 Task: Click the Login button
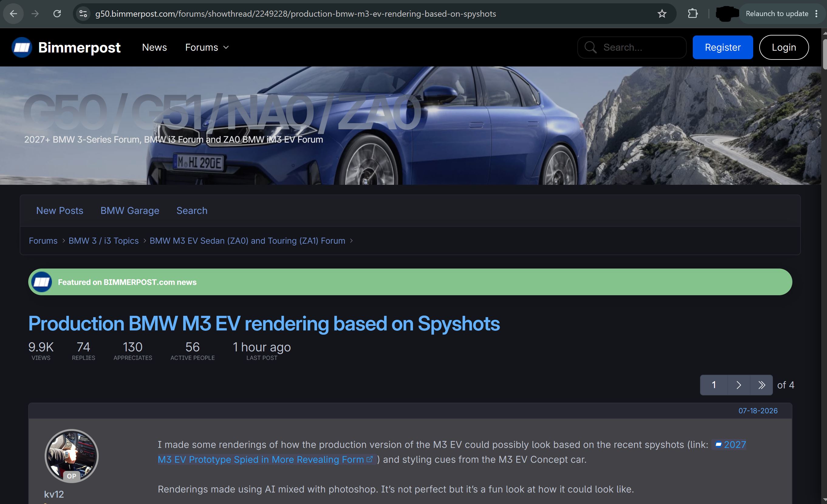click(784, 47)
